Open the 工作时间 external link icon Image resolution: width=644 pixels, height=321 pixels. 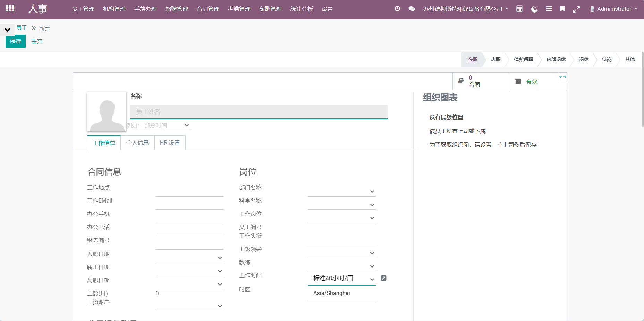(x=383, y=278)
